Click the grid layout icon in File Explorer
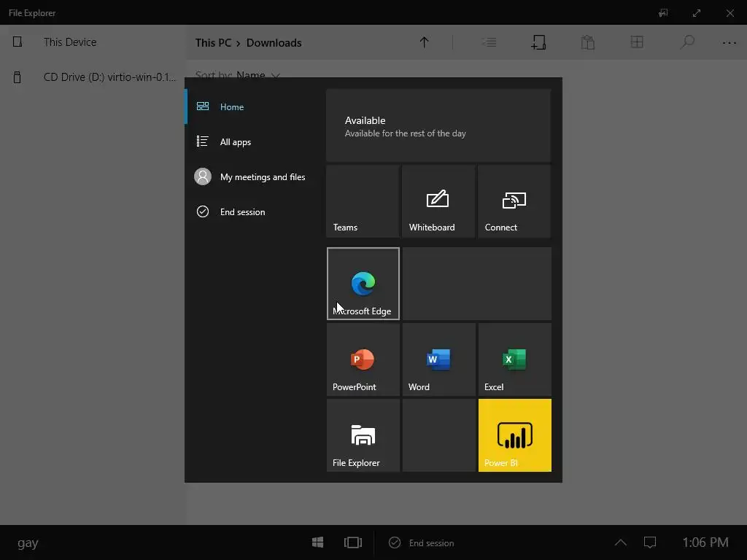 [x=637, y=42]
